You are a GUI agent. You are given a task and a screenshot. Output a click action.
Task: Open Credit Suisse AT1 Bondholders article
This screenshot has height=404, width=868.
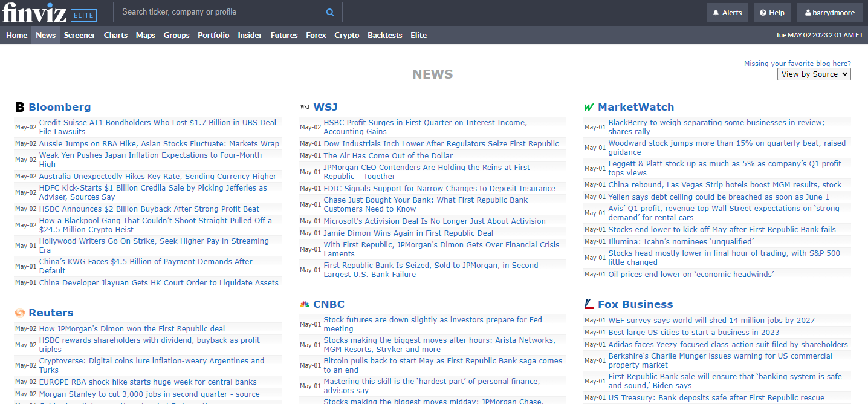click(158, 127)
